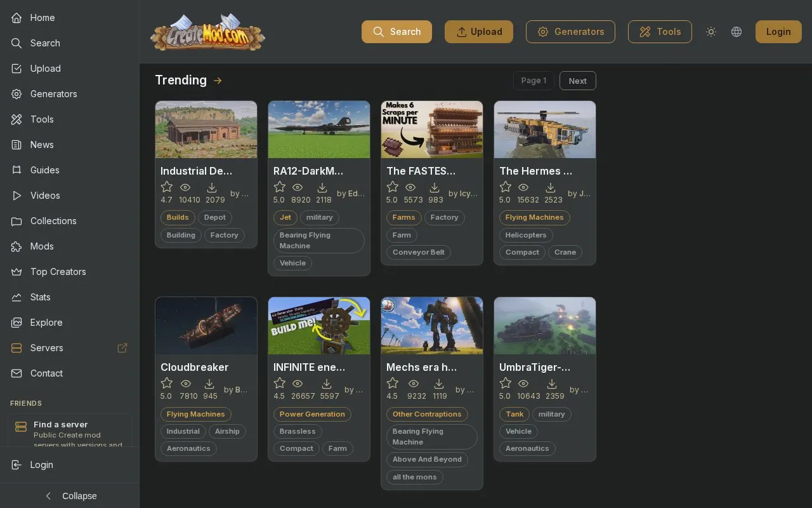Viewport: 812px width, 508px height.
Task: Open Home in the sidebar
Action: (x=69, y=18)
